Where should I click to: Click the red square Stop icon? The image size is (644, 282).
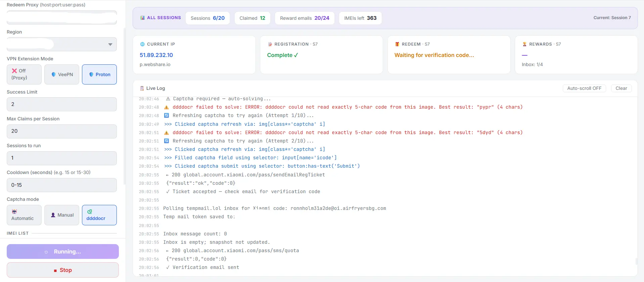pyautogui.click(x=55, y=271)
